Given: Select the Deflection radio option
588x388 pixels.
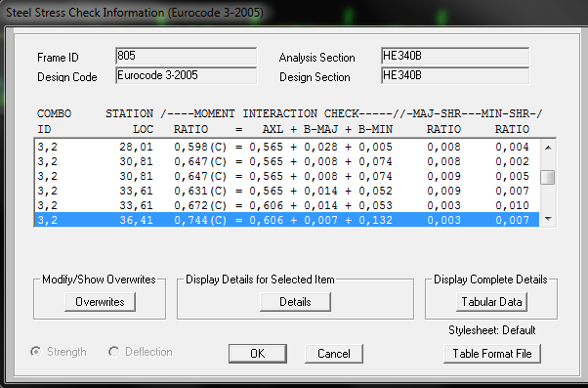Looking at the screenshot, I should [x=113, y=352].
